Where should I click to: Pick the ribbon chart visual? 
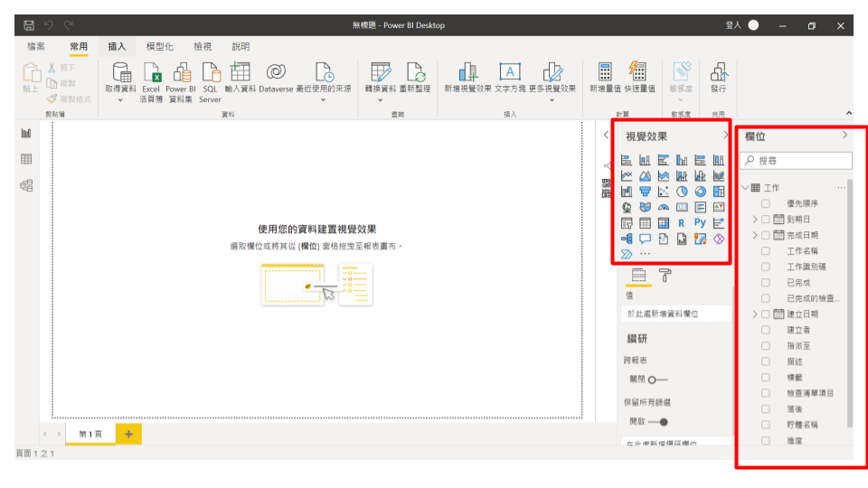click(x=719, y=176)
